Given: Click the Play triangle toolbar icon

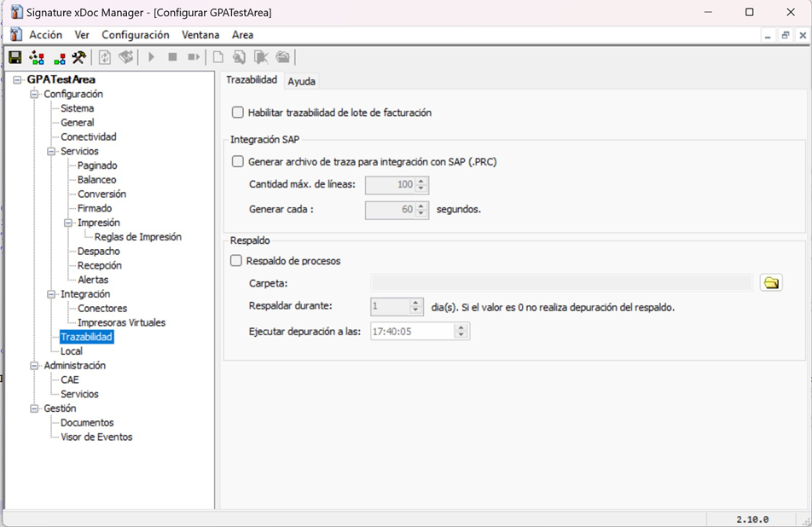Looking at the screenshot, I should click(151, 57).
